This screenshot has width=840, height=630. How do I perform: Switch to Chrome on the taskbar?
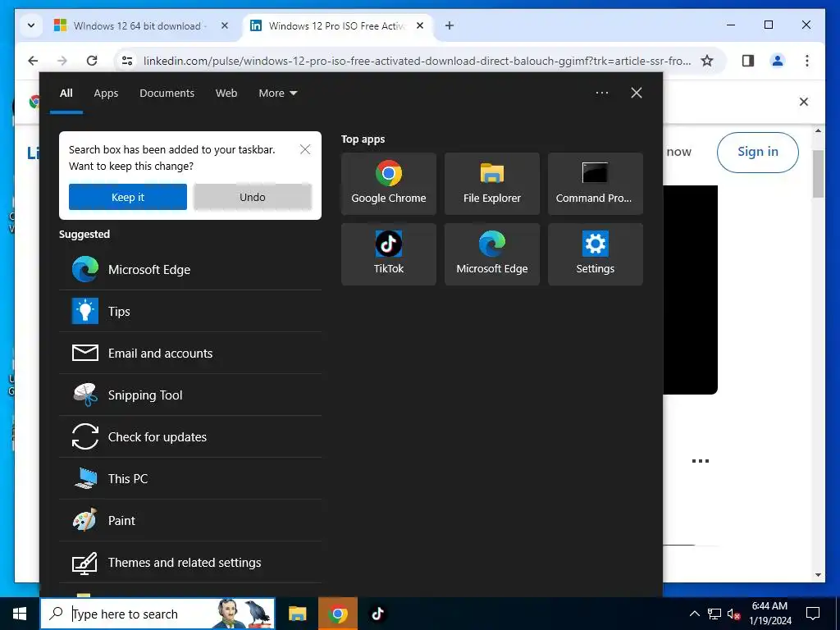coord(337,614)
